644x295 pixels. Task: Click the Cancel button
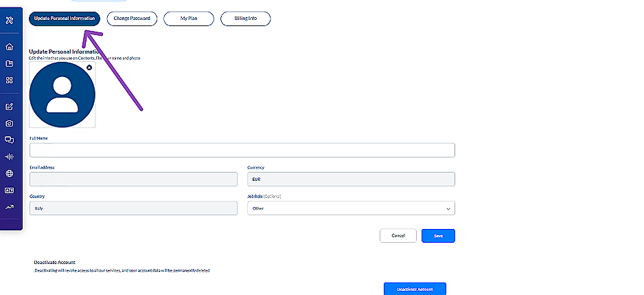[x=398, y=236]
